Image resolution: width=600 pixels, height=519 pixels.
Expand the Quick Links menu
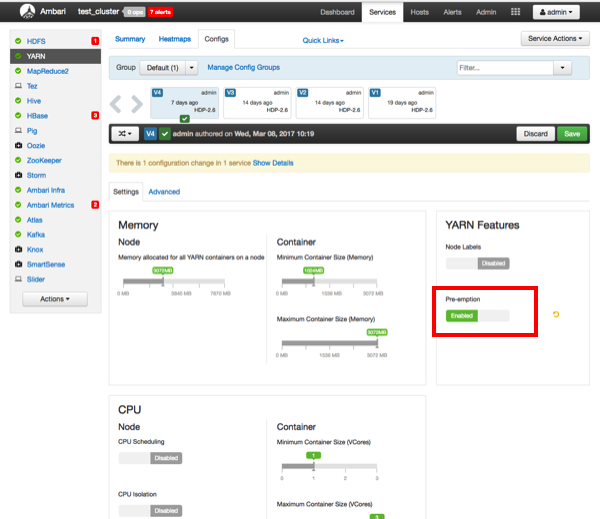(323, 41)
